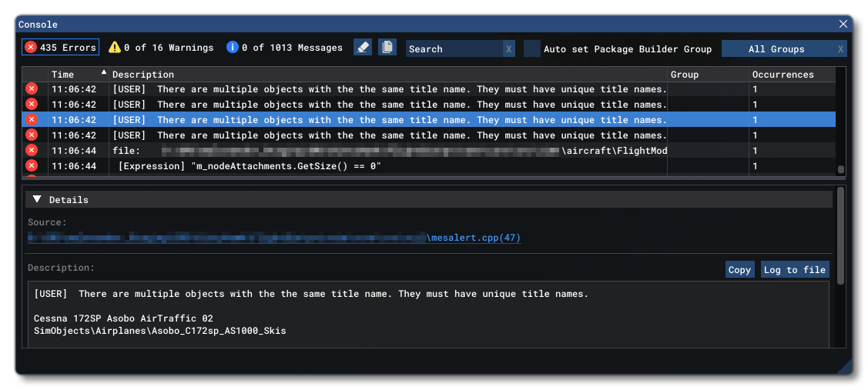Open the All Groups dropdown

(x=776, y=48)
